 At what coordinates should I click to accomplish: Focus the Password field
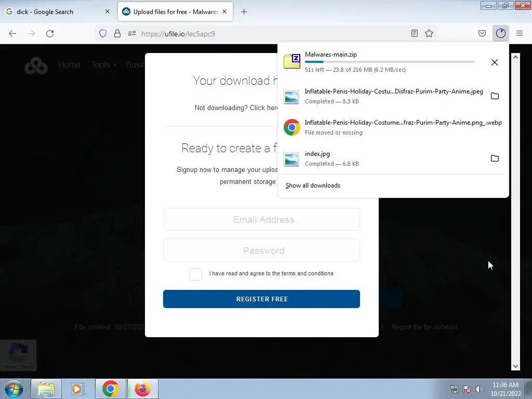(x=262, y=250)
